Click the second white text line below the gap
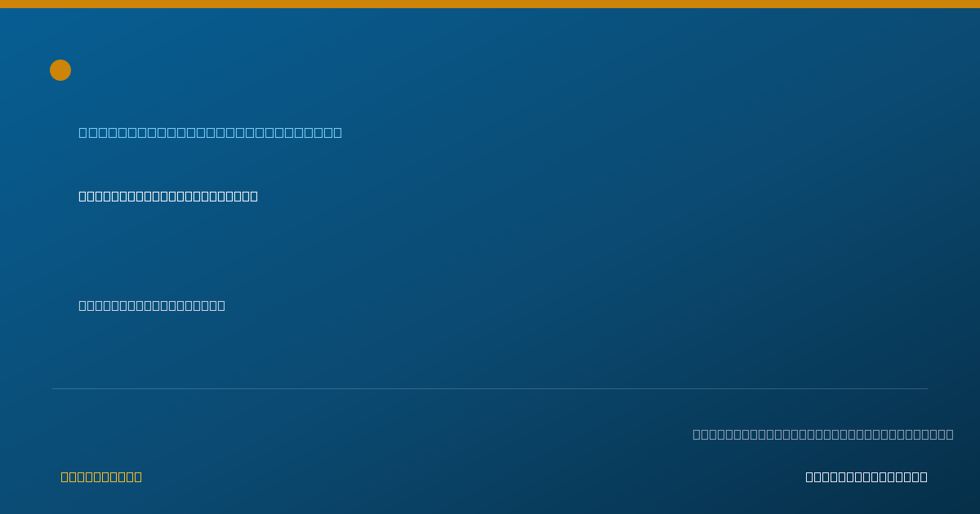Viewport: 980px width, 514px height. 152,305
